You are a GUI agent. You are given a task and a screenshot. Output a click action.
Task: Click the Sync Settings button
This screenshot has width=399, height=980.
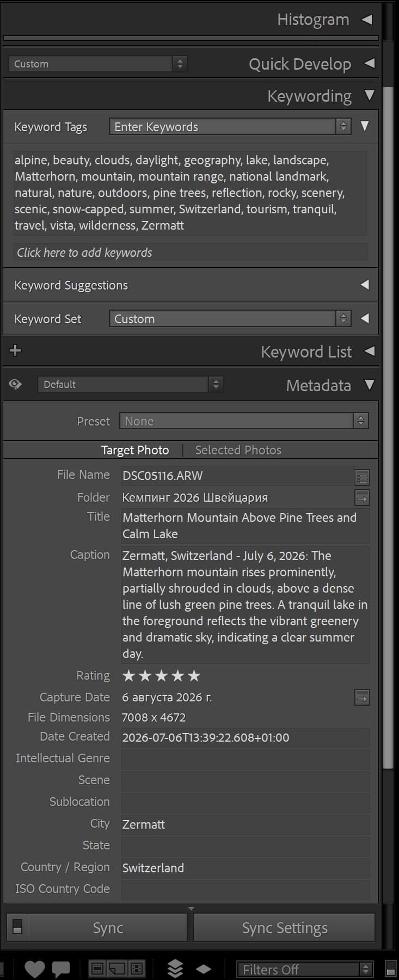(x=285, y=927)
